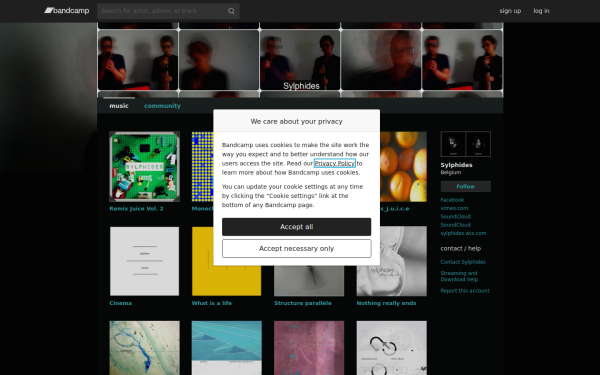Open the Facebook link in the sidebar
This screenshot has height=375, width=600.
[x=452, y=200]
